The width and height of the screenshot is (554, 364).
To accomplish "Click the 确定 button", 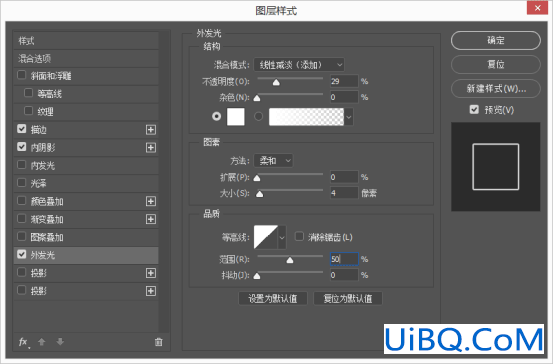I will 496,40.
